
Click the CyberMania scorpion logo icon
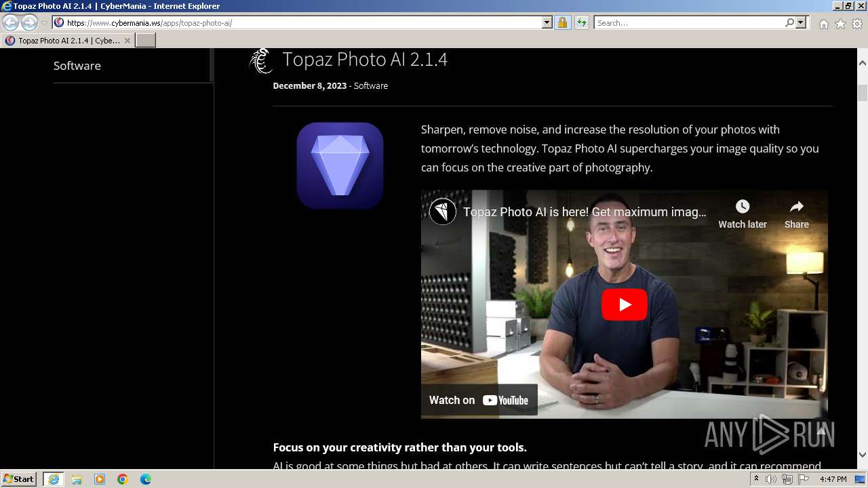click(260, 61)
